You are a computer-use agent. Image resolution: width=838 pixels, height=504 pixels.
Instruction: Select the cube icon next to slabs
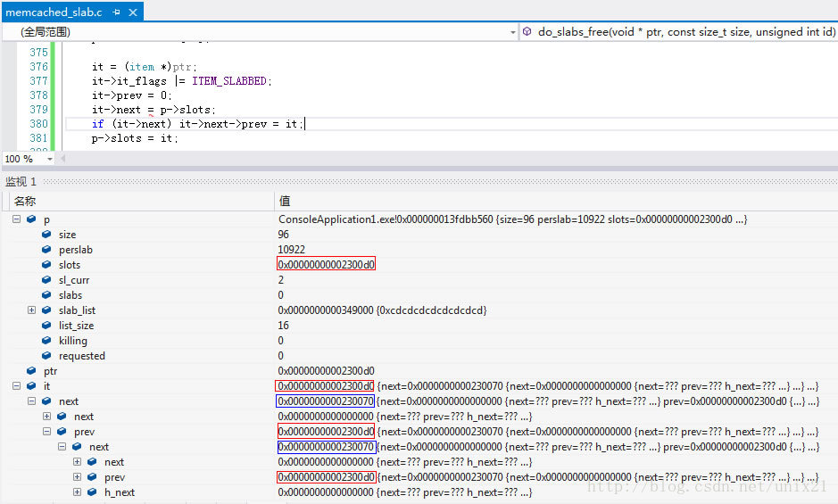[46, 295]
